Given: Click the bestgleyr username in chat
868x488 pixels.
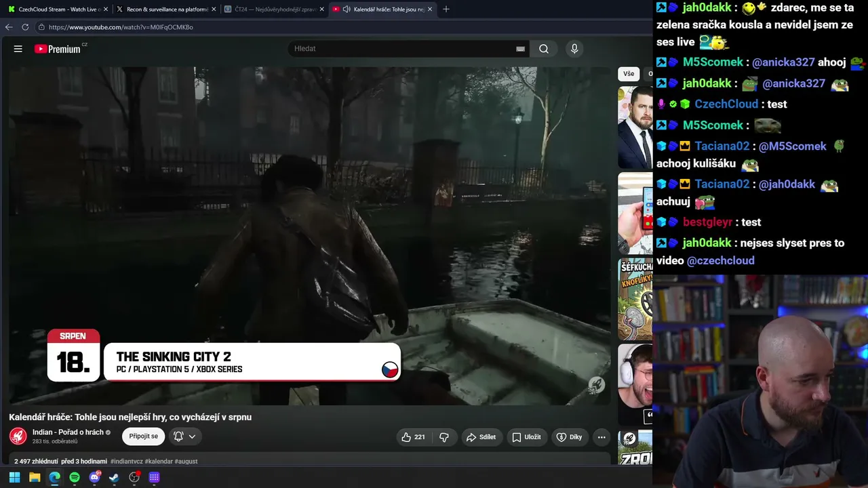Looking at the screenshot, I should pyautogui.click(x=708, y=222).
